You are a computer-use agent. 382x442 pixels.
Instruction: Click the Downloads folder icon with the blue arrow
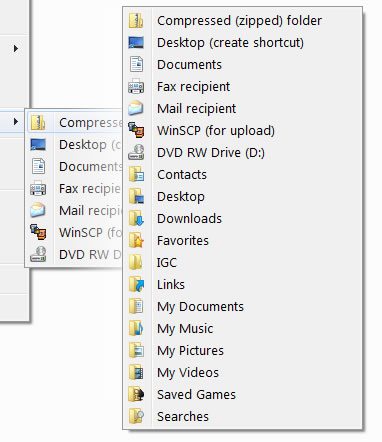136,218
